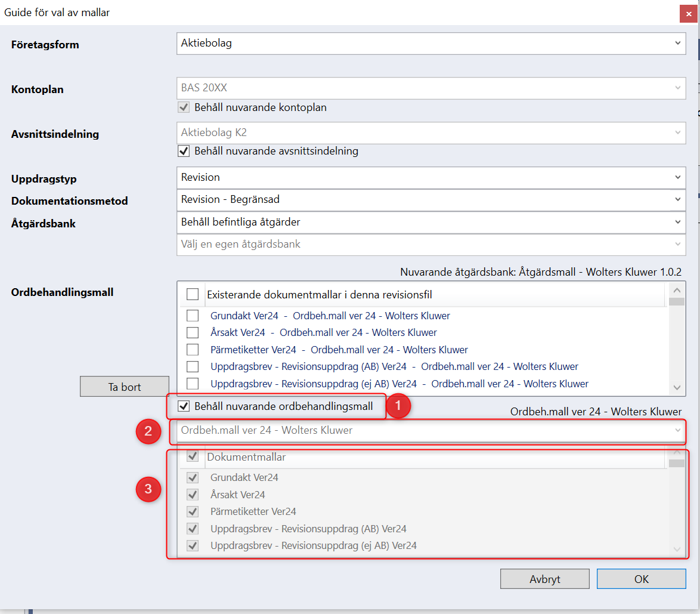Image resolution: width=700 pixels, height=614 pixels.
Task: Check the upper Grundakt Ver24 Ordbeh.mall checkbox
Action: (193, 316)
